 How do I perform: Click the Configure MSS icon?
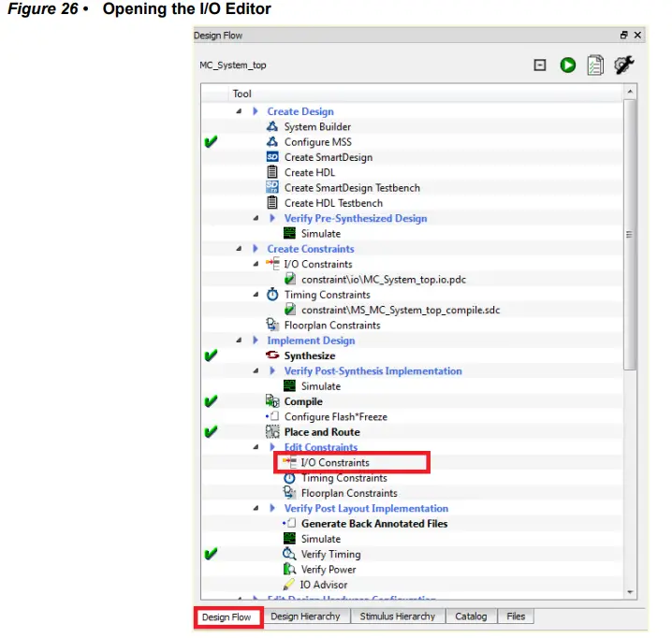[272, 142]
